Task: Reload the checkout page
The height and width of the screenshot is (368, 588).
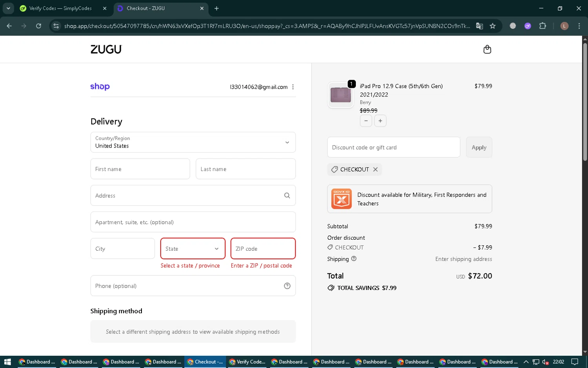Action: [x=38, y=26]
